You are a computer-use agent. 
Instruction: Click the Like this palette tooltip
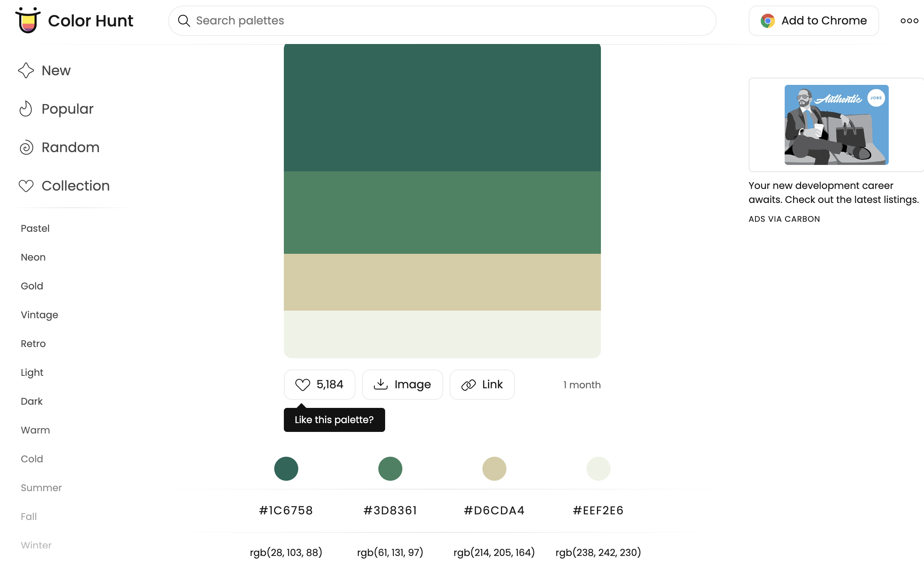pyautogui.click(x=334, y=420)
